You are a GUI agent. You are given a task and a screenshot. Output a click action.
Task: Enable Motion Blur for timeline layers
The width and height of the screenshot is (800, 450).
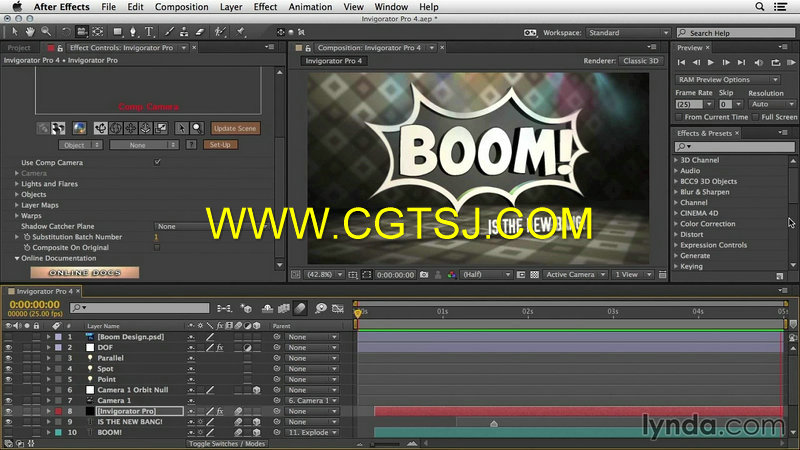point(300,308)
